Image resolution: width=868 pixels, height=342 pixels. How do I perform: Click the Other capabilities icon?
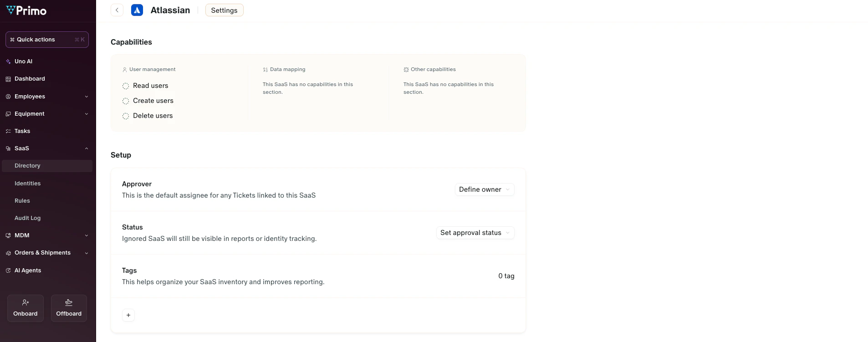(406, 70)
